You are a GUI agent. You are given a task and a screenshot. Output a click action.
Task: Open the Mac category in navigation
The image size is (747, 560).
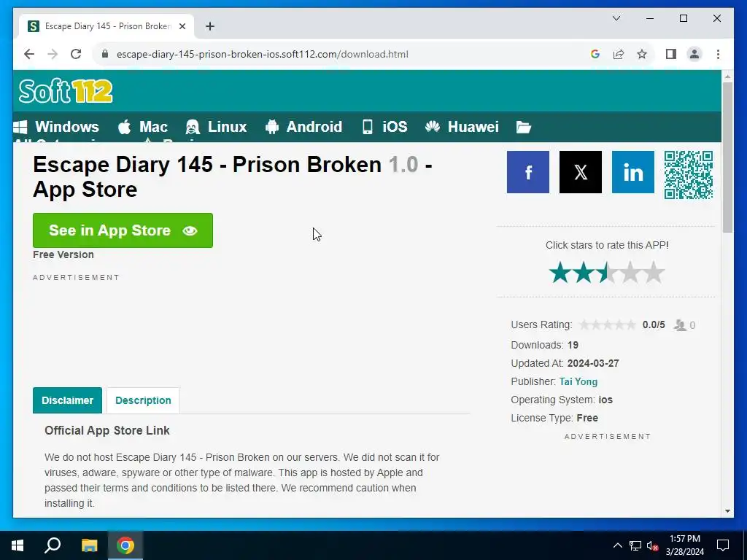coord(143,127)
